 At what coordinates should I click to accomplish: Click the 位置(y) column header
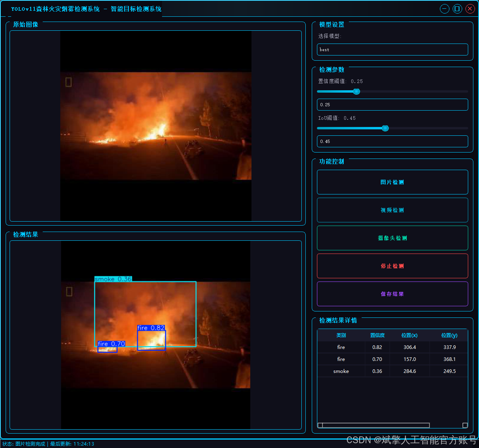coord(449,335)
